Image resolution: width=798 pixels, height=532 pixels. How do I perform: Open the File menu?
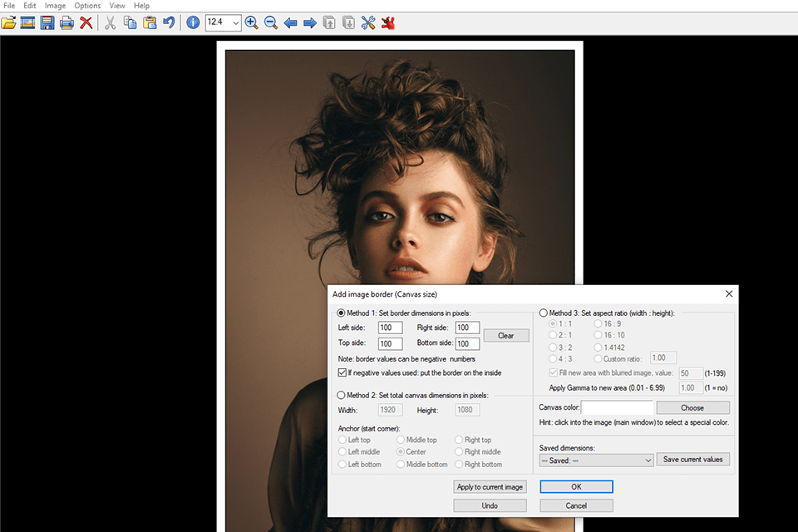coord(9,6)
